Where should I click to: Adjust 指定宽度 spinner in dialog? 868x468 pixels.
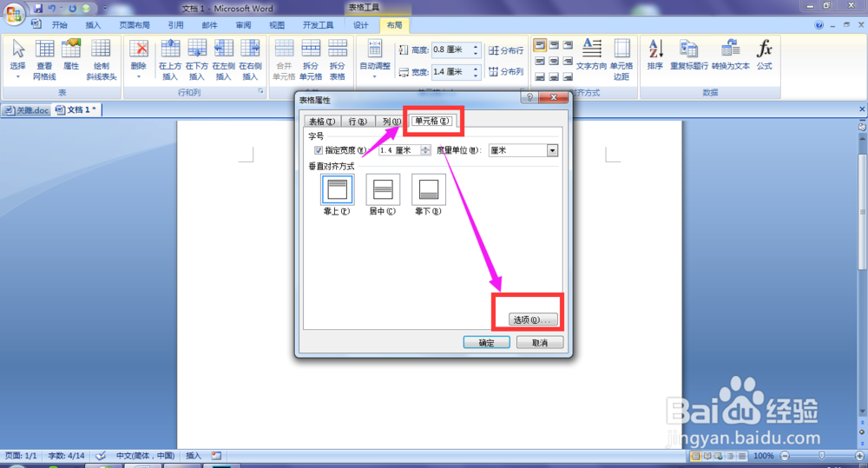coord(425,150)
